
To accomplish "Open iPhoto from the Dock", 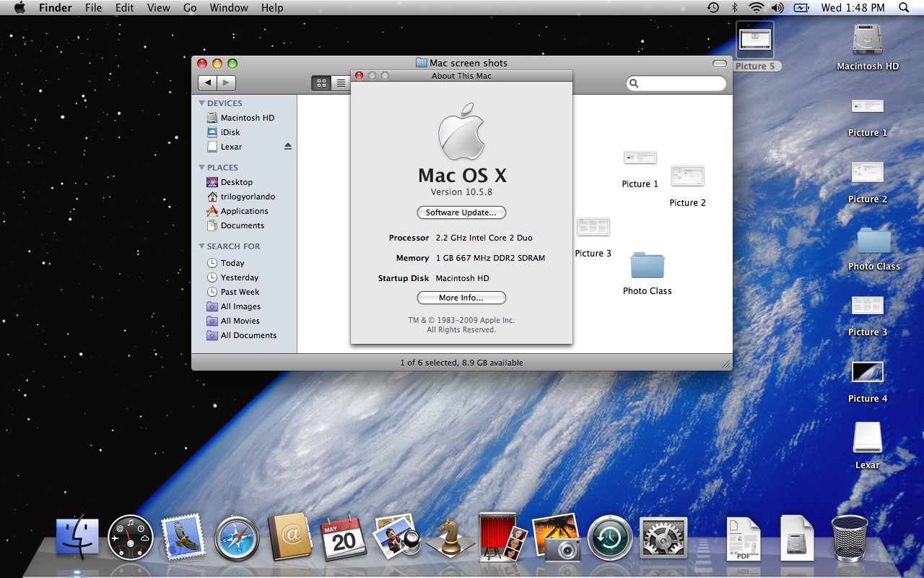I will click(556, 538).
